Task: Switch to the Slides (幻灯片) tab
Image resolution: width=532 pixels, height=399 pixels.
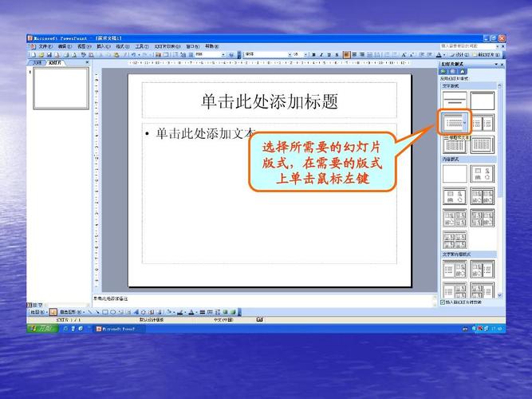Action: [x=54, y=63]
